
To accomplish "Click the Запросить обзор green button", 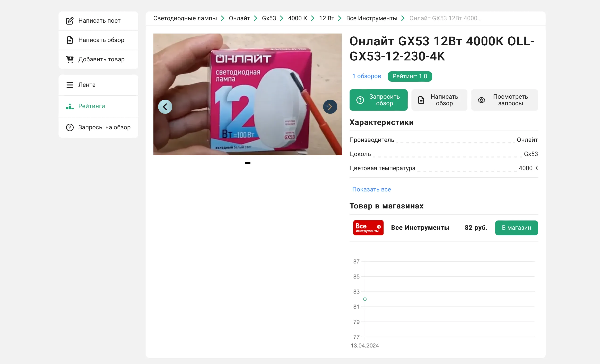I will (378, 100).
